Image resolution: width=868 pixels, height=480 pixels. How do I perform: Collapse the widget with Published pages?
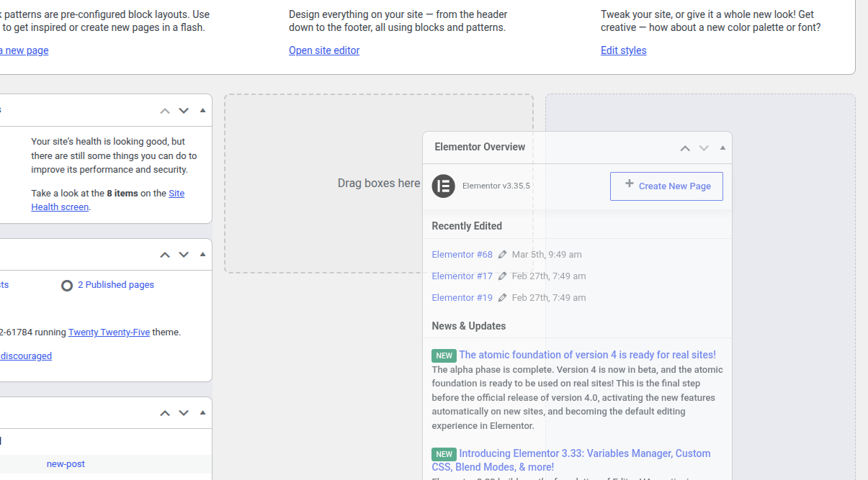point(202,255)
